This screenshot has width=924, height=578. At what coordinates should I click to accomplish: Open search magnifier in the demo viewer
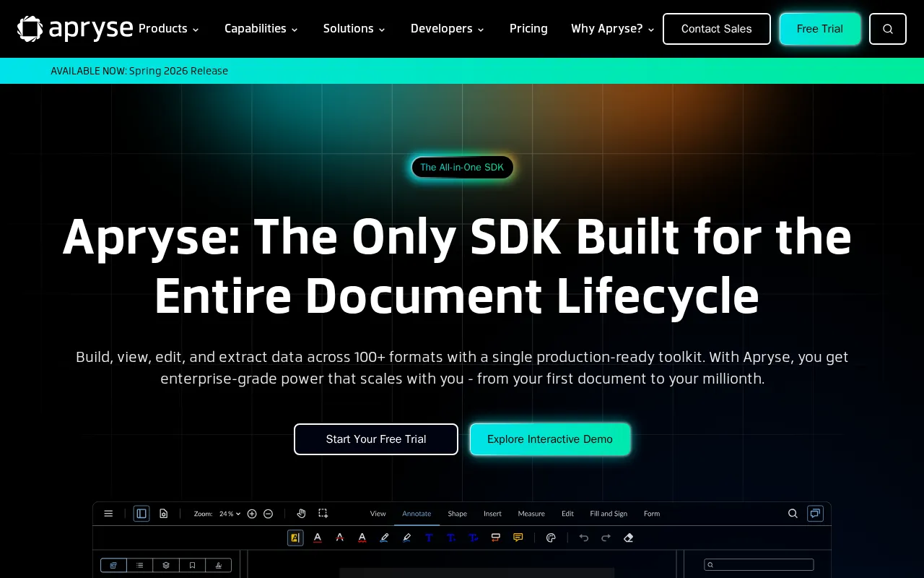(x=793, y=514)
